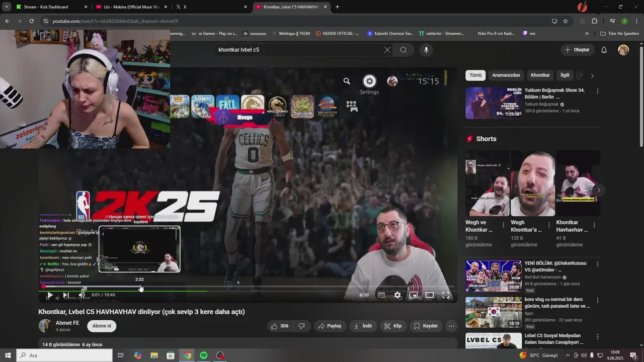Enable theater mode
Viewport: 644px width, 362px height.
[x=430, y=295]
